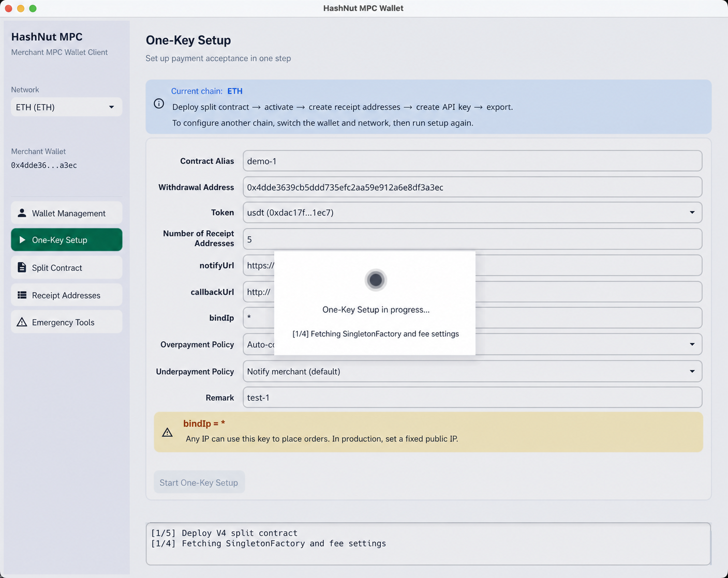The width and height of the screenshot is (728, 578).
Task: Expand the Token dropdown arrow
Action: 692,212
